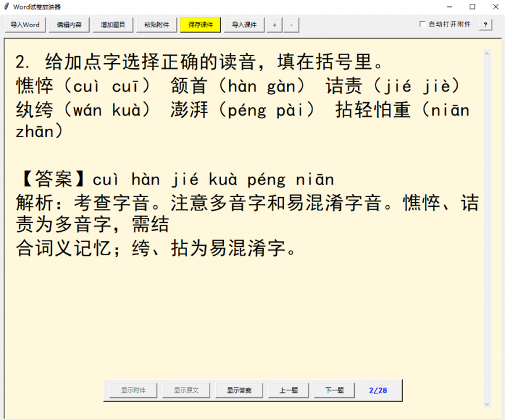Screen dimensions: 505x420
Task: Paste an attachment using 粘贴附件
Action: [155, 25]
